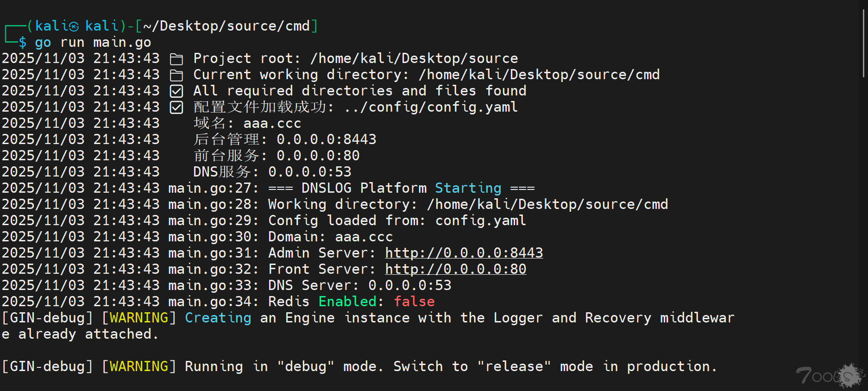Click the checkmark box before All required directories
The height and width of the screenshot is (391, 868).
176,91
